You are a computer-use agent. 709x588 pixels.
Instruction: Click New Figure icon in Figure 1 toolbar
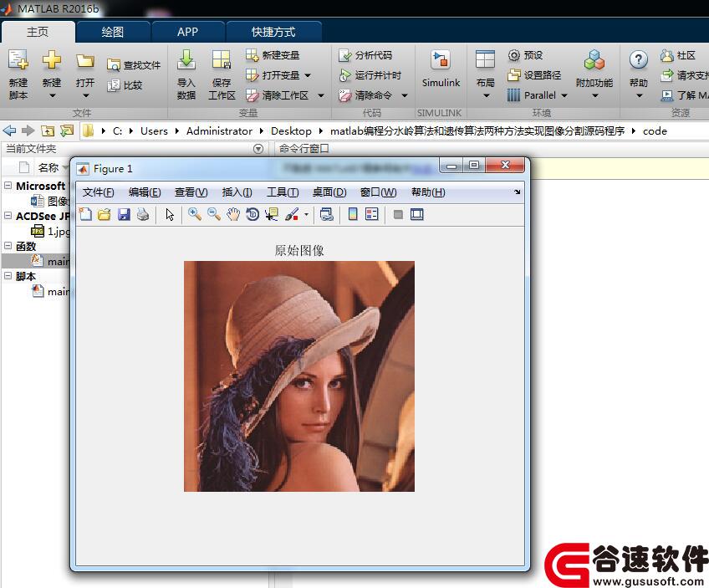[x=85, y=214]
